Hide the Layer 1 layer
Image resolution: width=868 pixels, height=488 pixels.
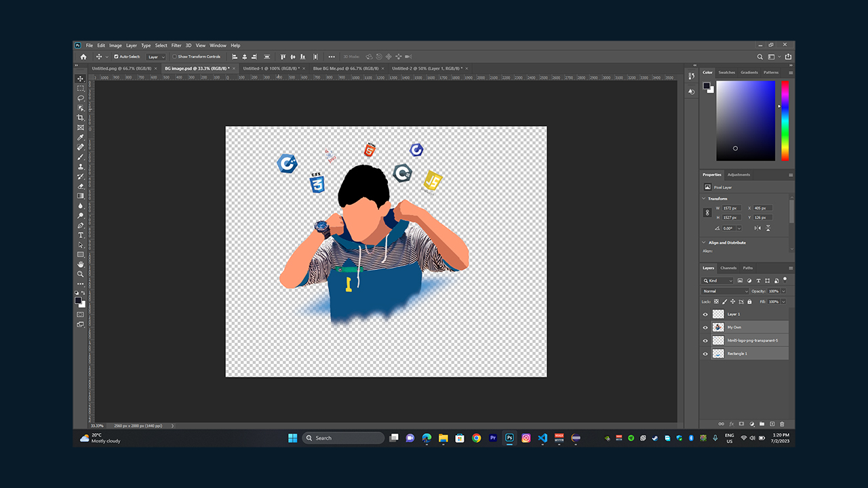coord(705,314)
